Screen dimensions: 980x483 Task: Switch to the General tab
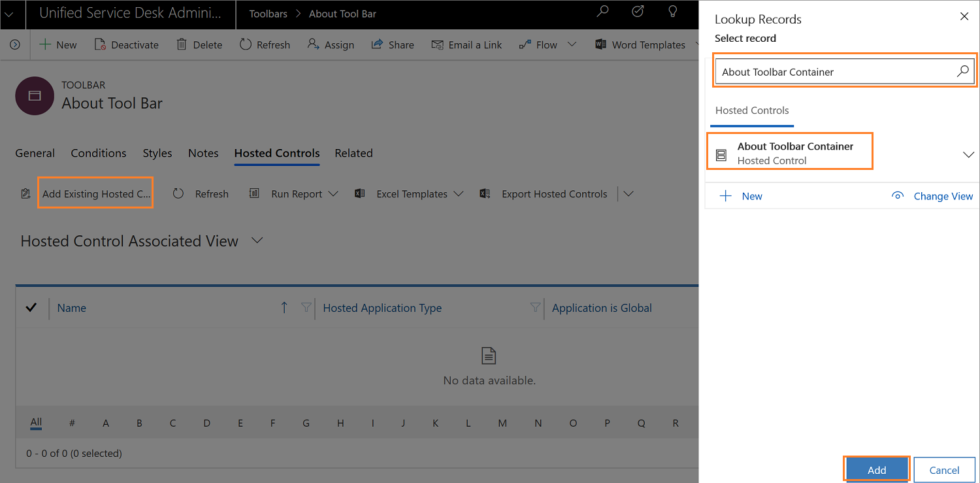pos(35,153)
